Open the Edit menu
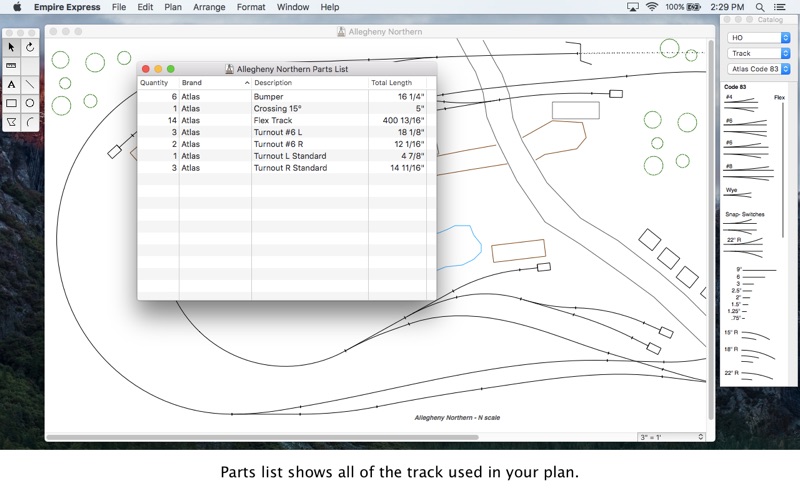The image size is (800, 500). click(145, 7)
